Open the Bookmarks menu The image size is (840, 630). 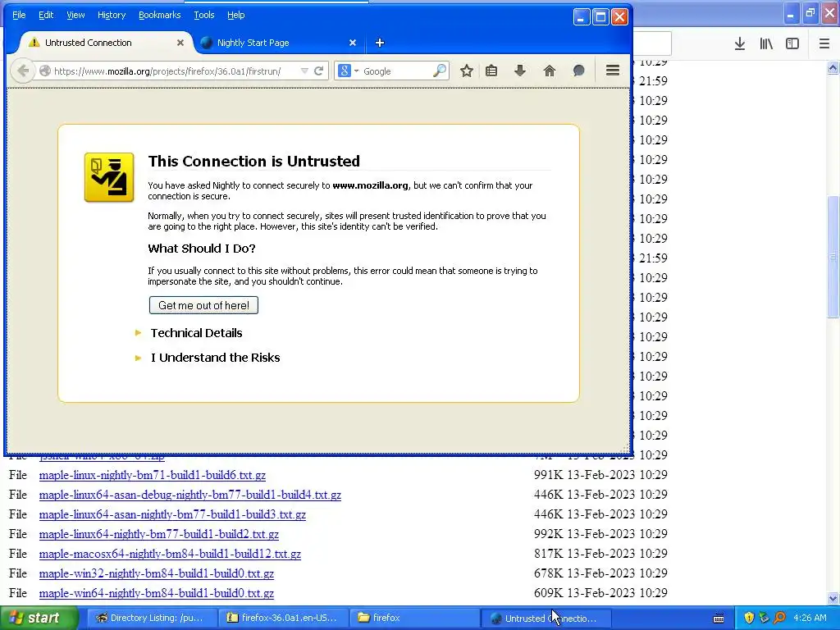click(x=160, y=15)
